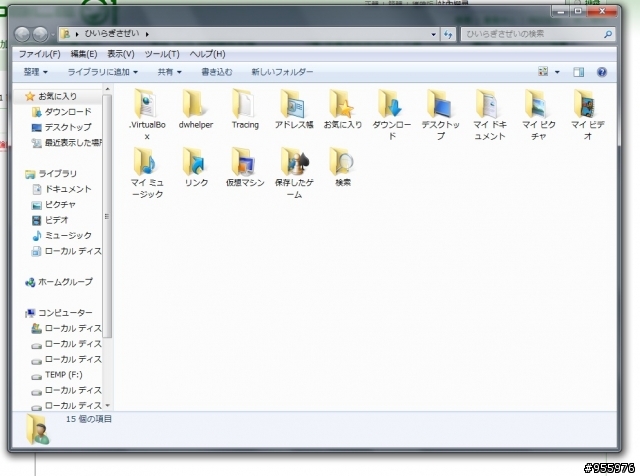Viewport: 640px width, 476px height.
Task: Expand the 共有 dropdown
Action: point(169,72)
